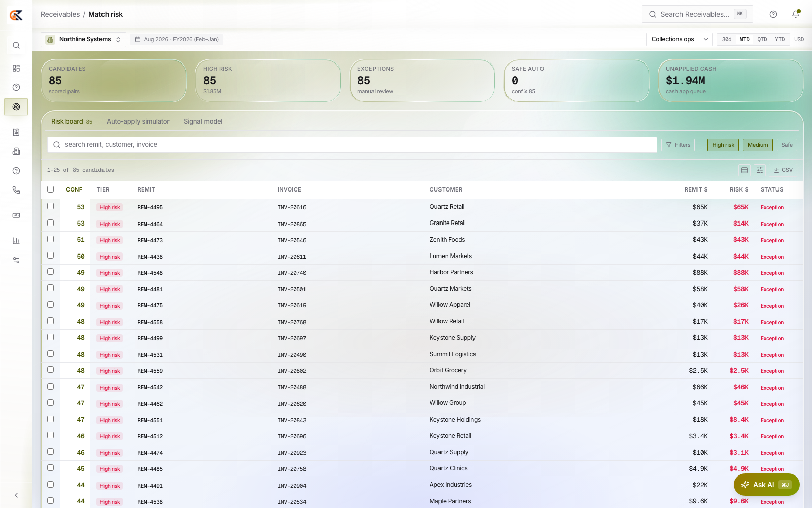Click the magnifier icon in the remit search box

[x=57, y=145]
